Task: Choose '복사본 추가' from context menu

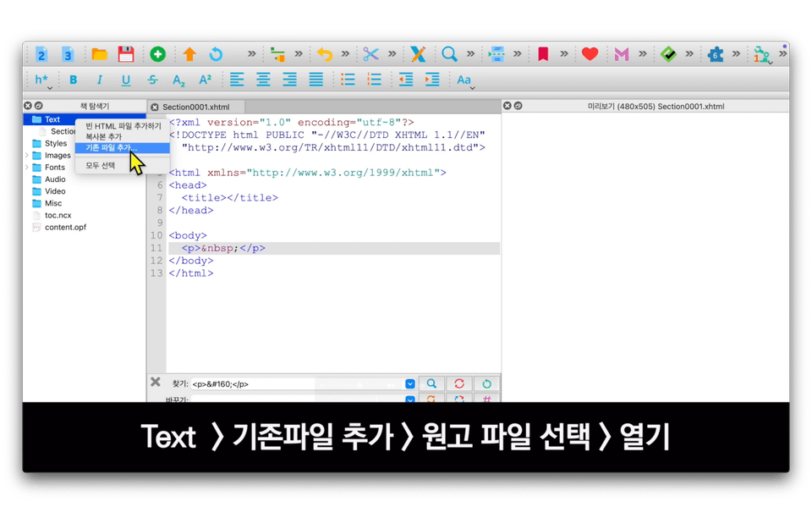Action: [x=123, y=137]
